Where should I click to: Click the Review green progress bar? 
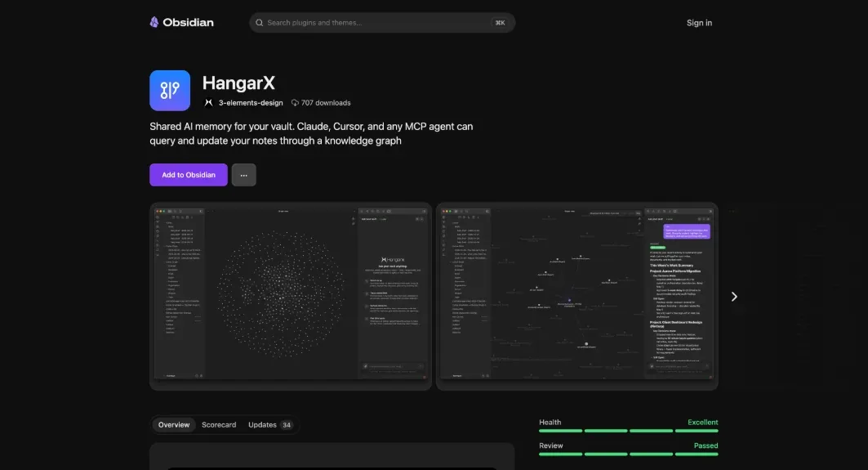pyautogui.click(x=628, y=454)
